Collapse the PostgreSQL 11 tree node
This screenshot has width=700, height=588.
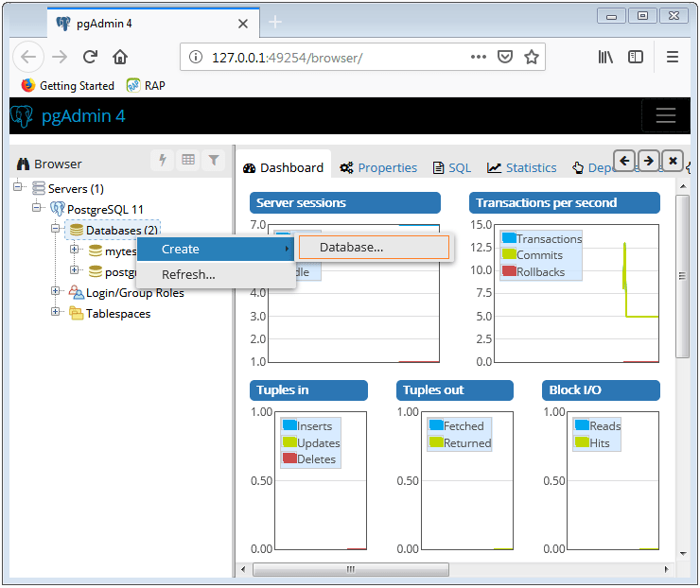coord(37,207)
